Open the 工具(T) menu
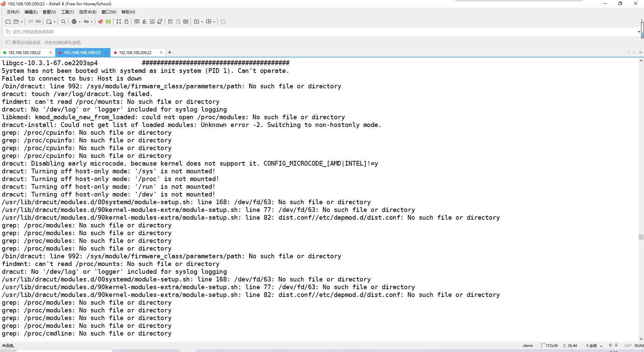 [x=67, y=12]
